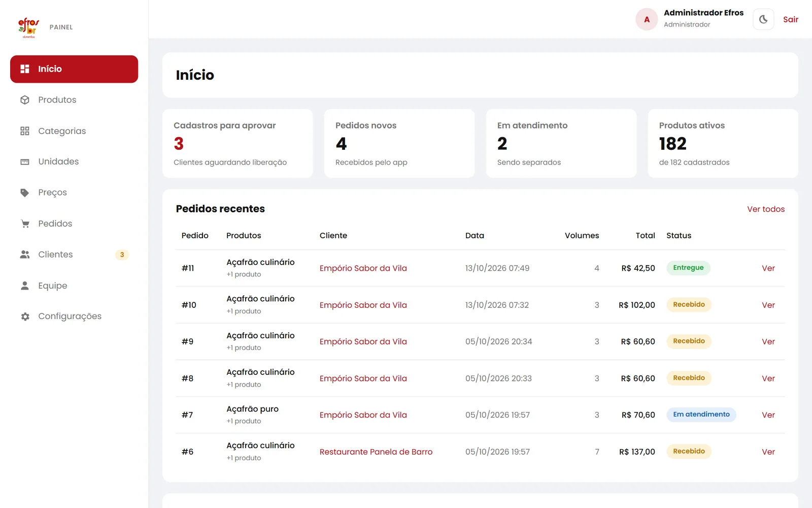The image size is (812, 508).
Task: Click the Efros Sabor logo
Action: 28,27
